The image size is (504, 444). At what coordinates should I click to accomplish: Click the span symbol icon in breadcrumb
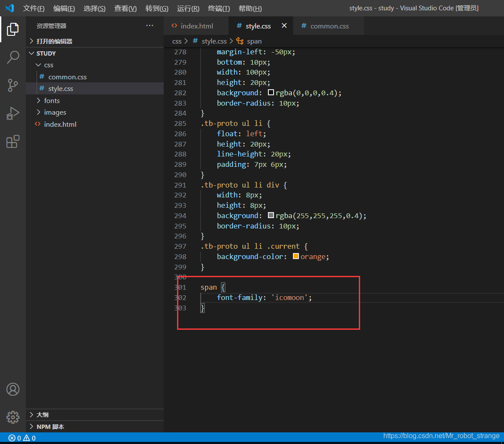(x=240, y=41)
